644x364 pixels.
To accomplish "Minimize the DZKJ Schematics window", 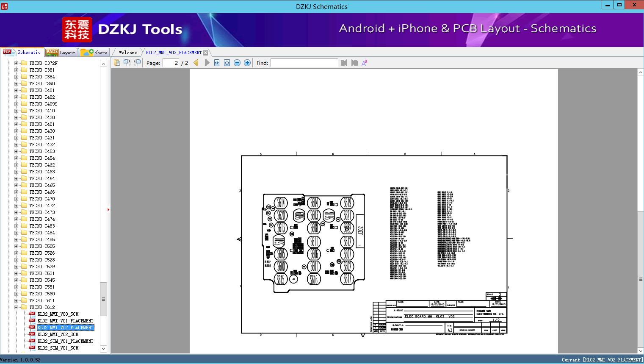I will click(x=608, y=5).
